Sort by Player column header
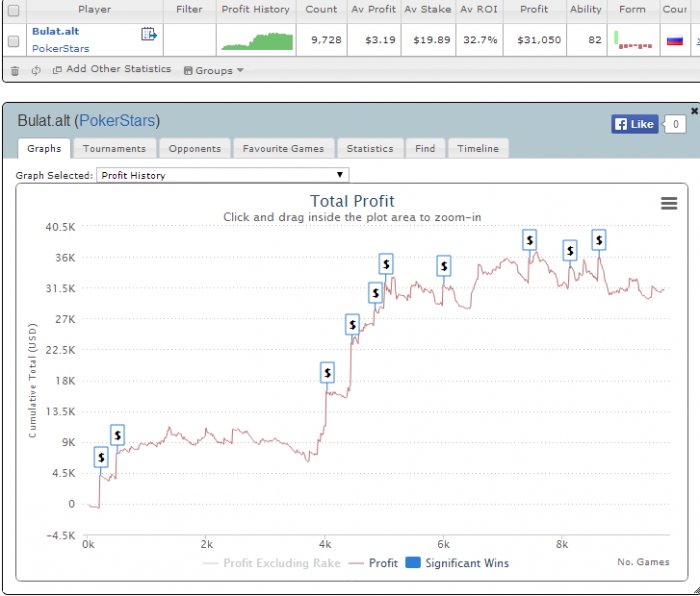 (x=95, y=9)
